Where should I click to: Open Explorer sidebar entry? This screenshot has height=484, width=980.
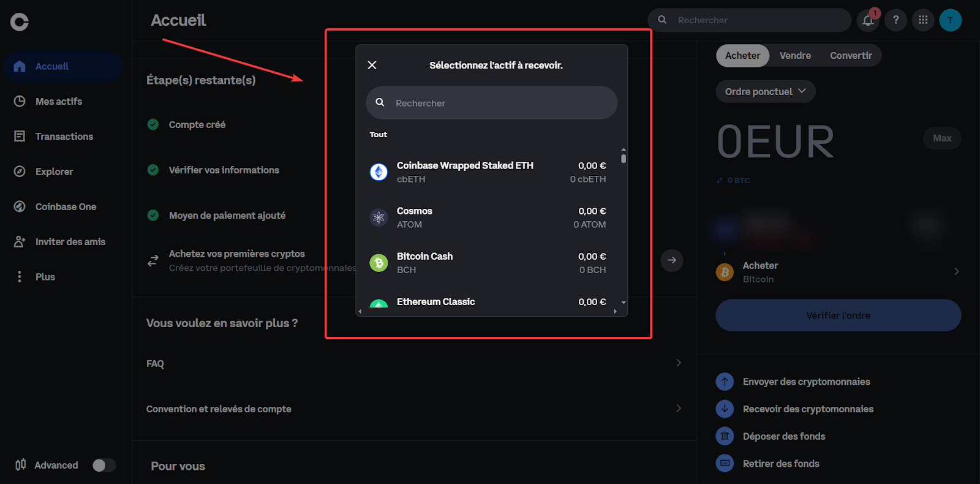63,172
